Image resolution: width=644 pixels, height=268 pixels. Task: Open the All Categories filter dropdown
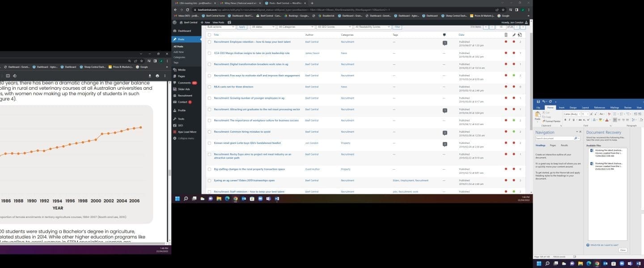coord(296,27)
